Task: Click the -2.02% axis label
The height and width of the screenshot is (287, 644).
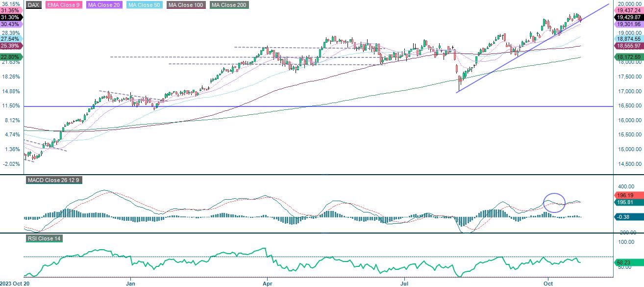Action: tap(10, 164)
